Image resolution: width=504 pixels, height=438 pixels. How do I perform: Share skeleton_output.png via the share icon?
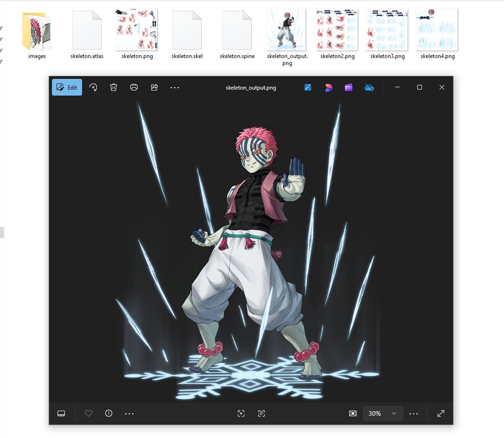154,87
